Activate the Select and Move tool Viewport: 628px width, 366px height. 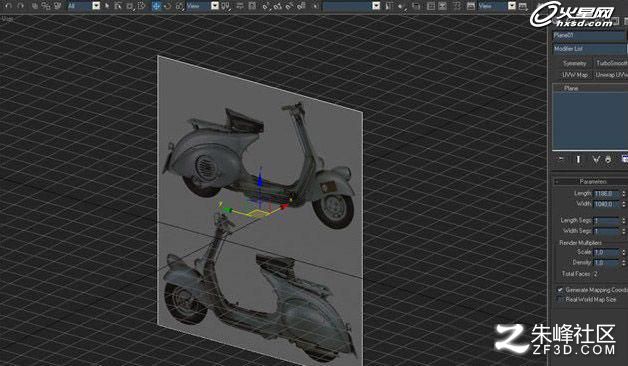(156, 6)
